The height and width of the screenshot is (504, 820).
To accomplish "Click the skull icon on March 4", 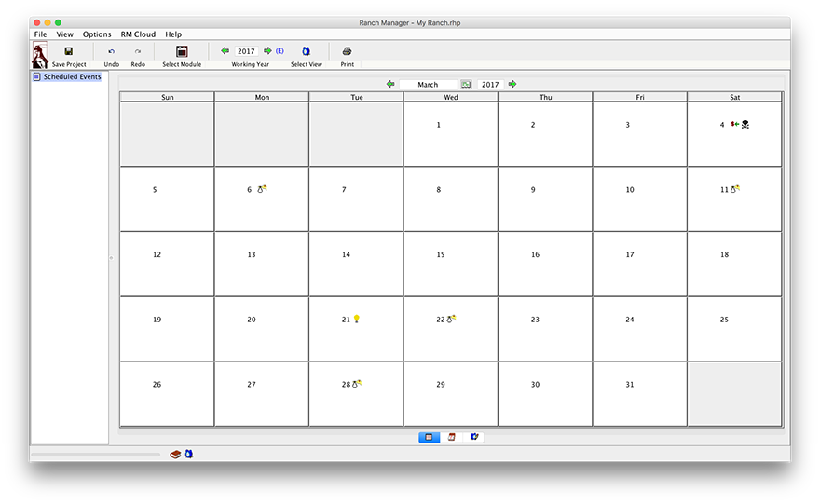I will [745, 124].
